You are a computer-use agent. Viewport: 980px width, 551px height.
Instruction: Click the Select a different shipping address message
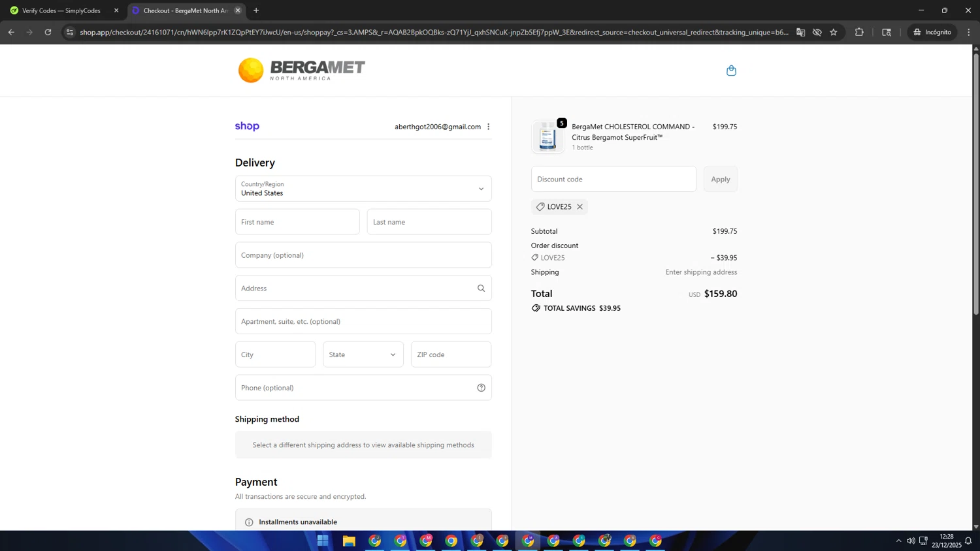click(363, 445)
